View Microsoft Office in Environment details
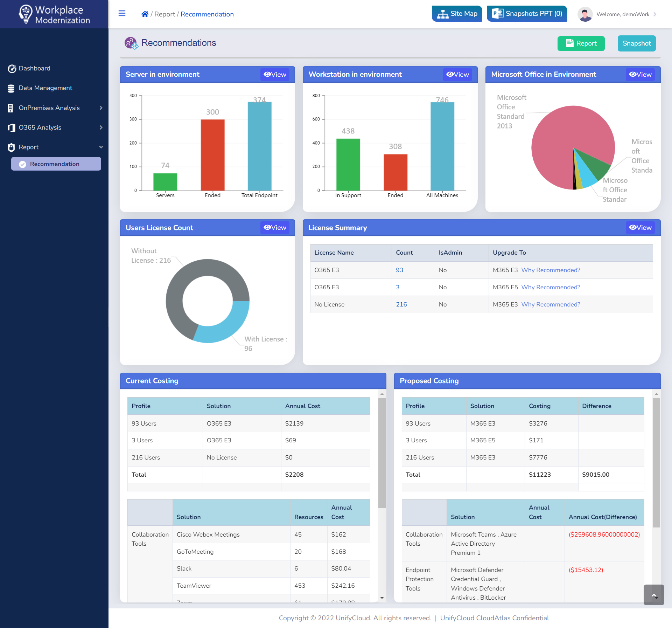The width and height of the screenshot is (672, 628). 640,74
